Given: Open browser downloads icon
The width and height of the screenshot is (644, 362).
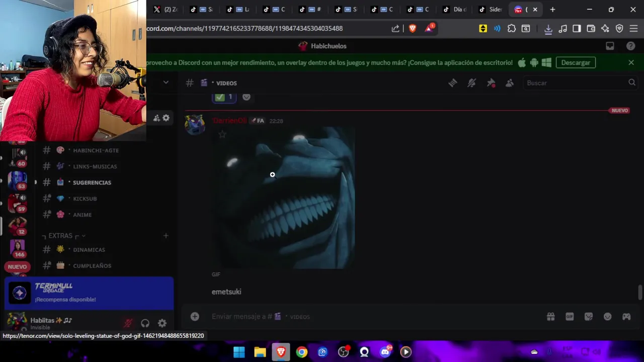Looking at the screenshot, I should (548, 29).
